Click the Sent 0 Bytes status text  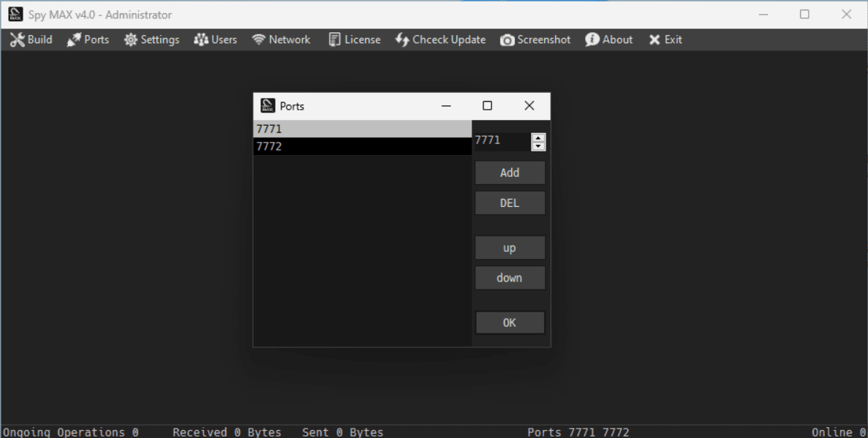pyautogui.click(x=343, y=432)
